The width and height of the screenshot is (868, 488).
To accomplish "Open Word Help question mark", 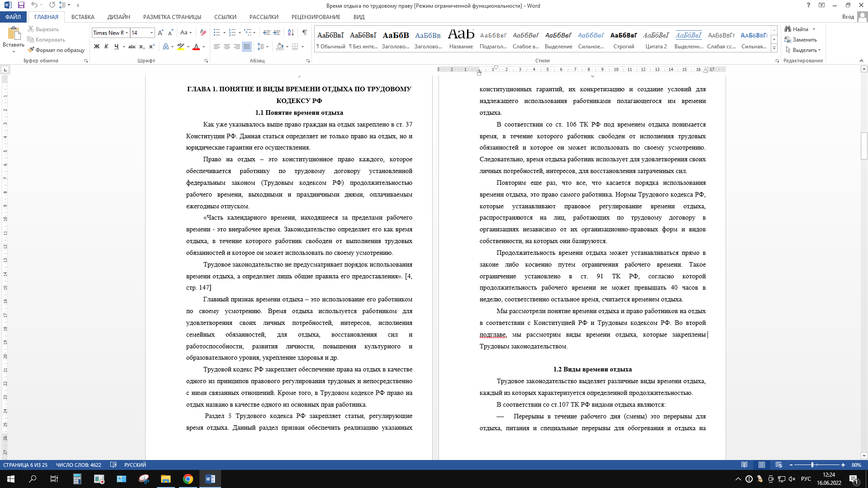I will (808, 5).
